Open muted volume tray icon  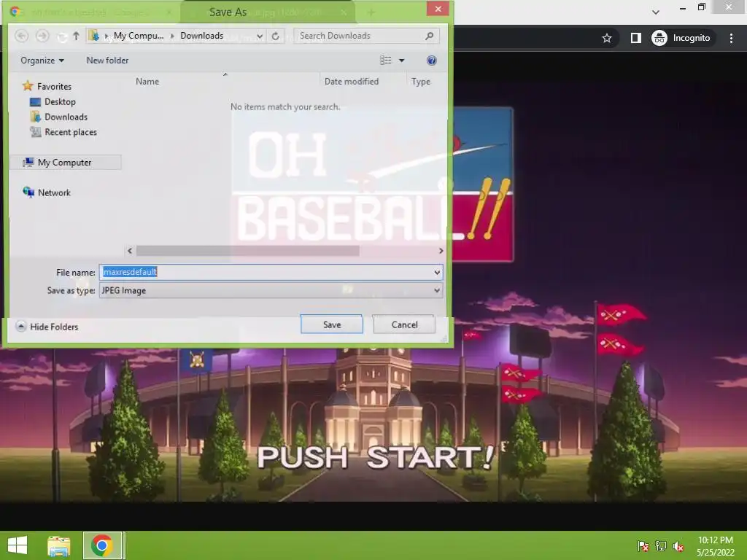coord(678,546)
